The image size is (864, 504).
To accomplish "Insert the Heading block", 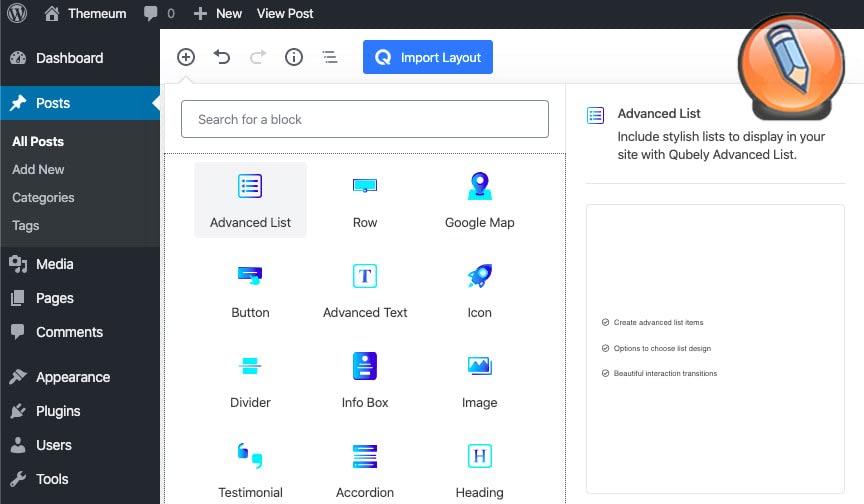I will [479, 470].
